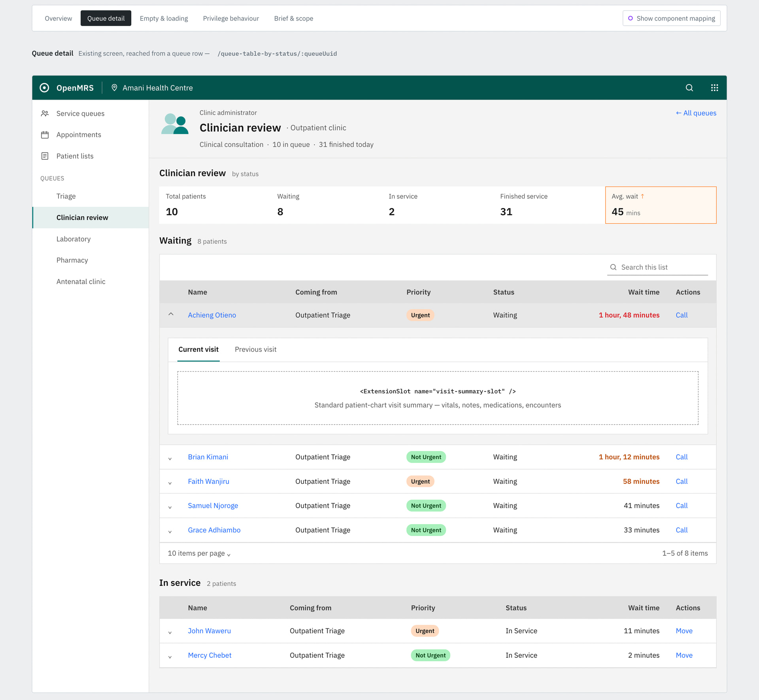Screen dimensions: 759x700
Task: Select the Antenatal clinic queue
Action: (91, 281)
